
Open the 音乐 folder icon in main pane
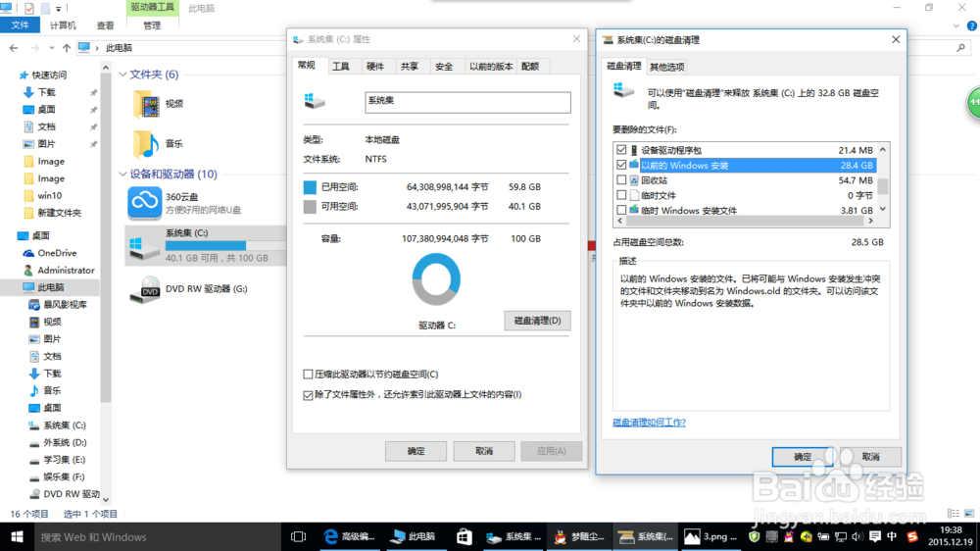(146, 144)
